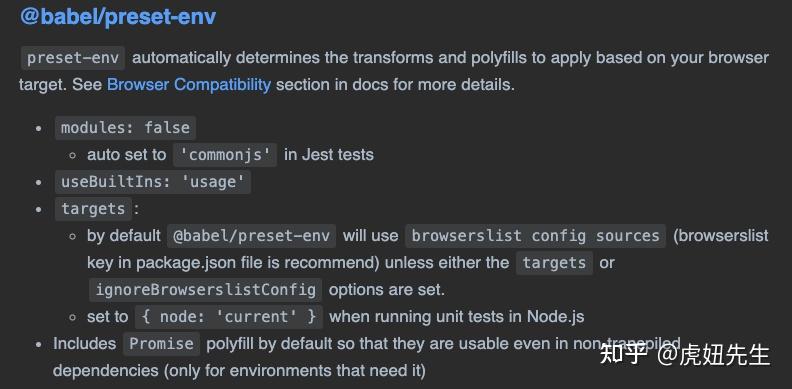
Task: Click the bullet before 'Includes Promise'
Action: coord(38,345)
